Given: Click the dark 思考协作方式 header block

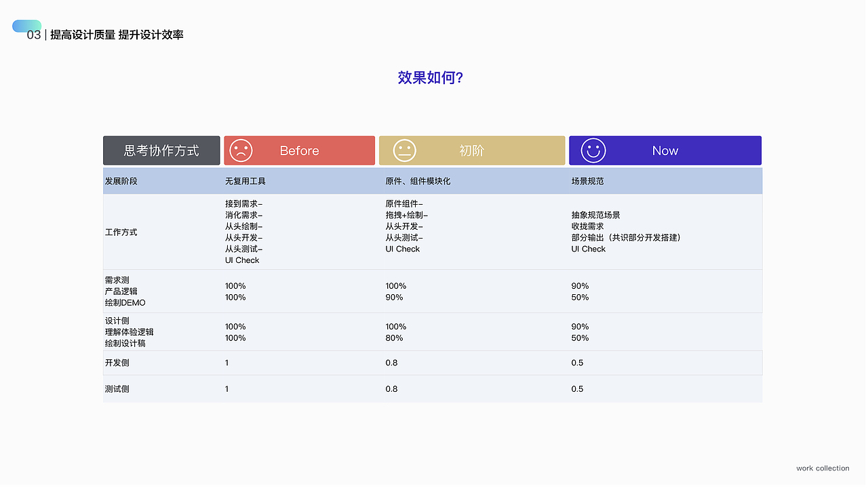Looking at the screenshot, I should click(161, 150).
